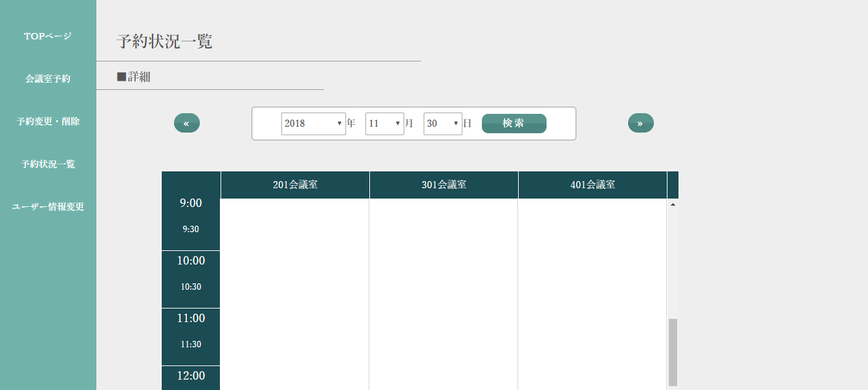
Task: Open ユーザー情報変更 settings page
Action: (x=48, y=207)
